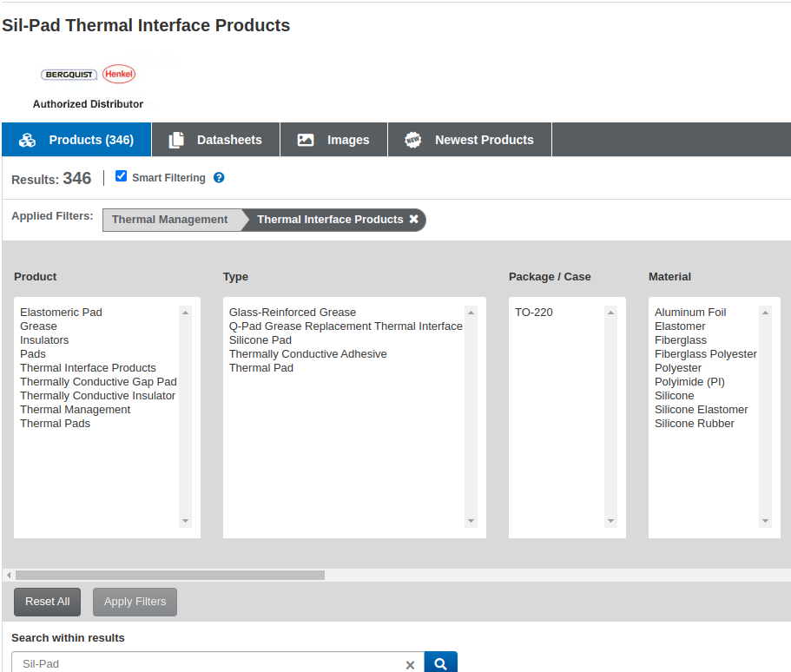
Task: Select Grease in Product list
Action: click(38, 326)
